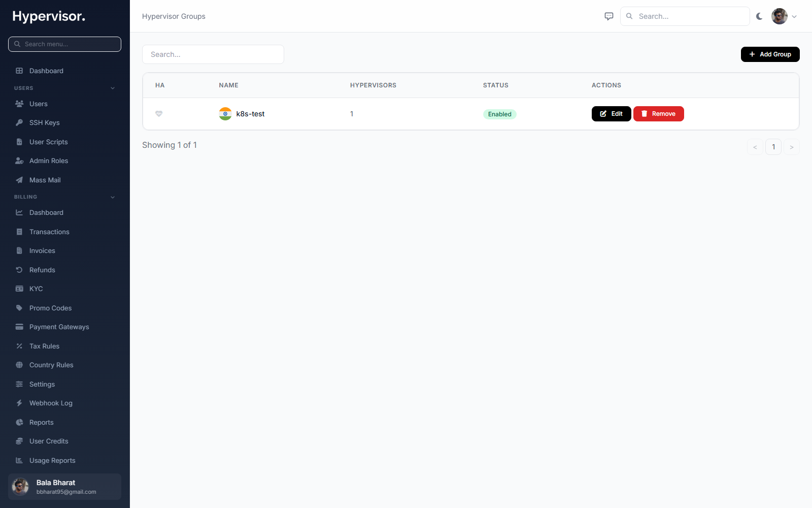
Task: Open KYC id card icon
Action: click(x=19, y=289)
